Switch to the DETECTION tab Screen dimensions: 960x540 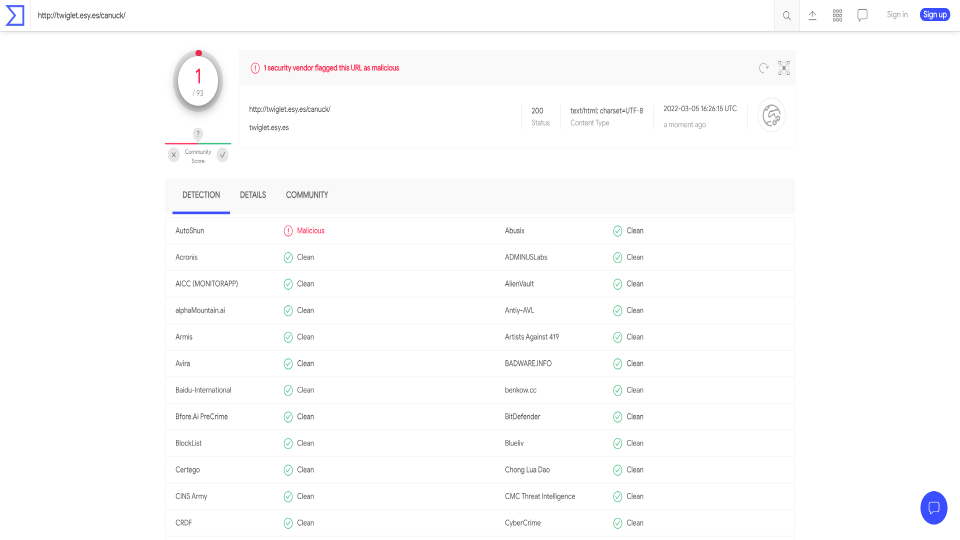(201, 195)
